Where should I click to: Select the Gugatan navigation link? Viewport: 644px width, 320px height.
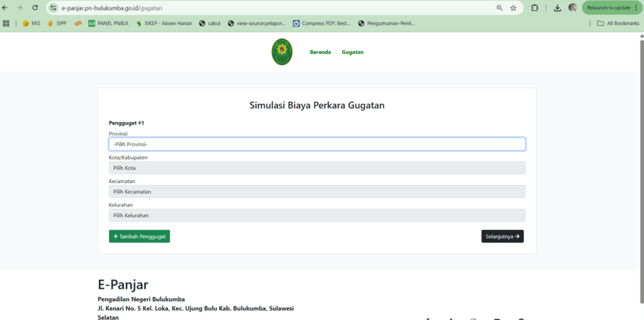point(352,52)
